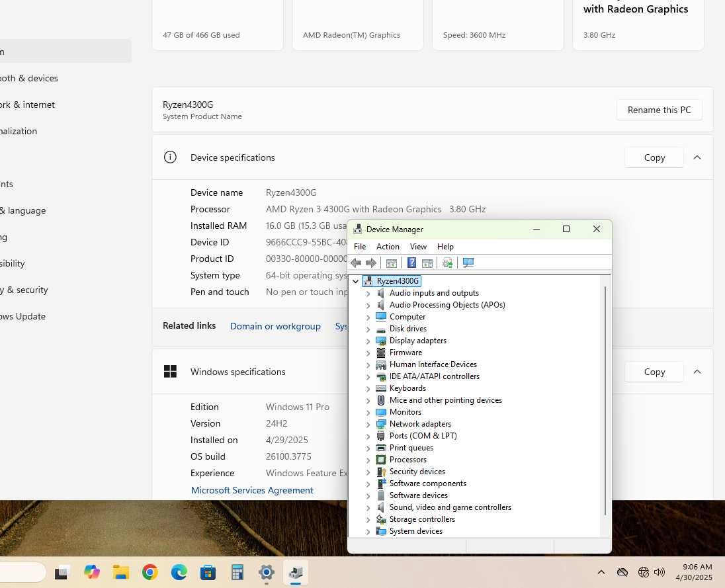This screenshot has width=725, height=588.
Task: Open Calculator from the taskbar
Action: pos(237,573)
